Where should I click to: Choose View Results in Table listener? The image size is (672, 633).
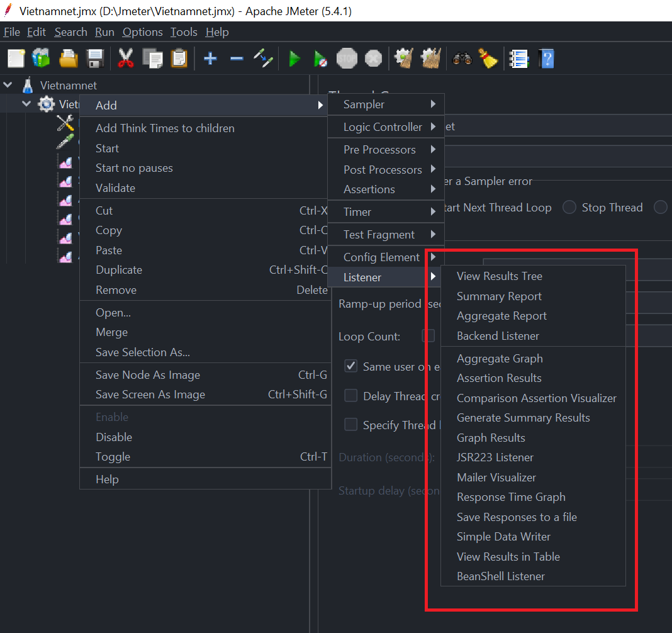tap(533, 557)
